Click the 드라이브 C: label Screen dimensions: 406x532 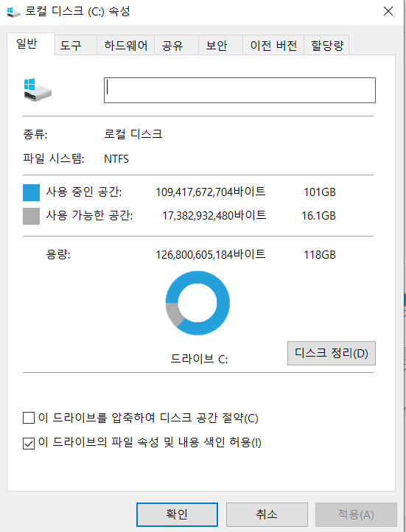[x=199, y=359]
